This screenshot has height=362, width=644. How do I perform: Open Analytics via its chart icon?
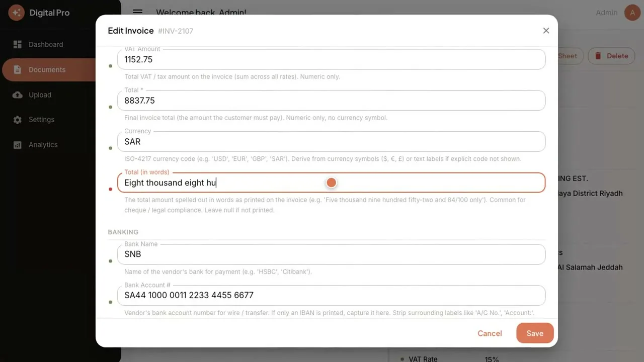point(18,145)
